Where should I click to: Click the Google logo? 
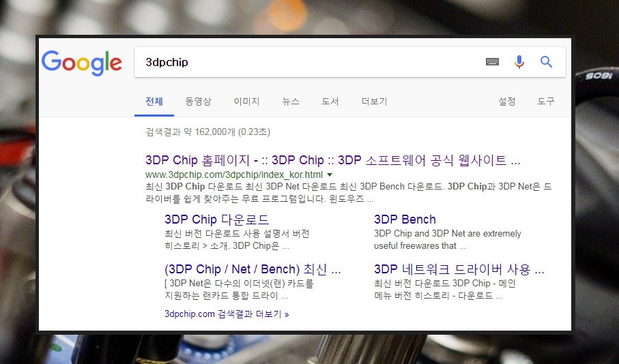click(82, 63)
